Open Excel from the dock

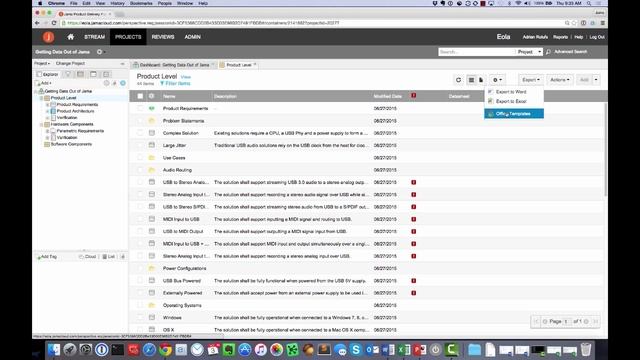(404, 350)
